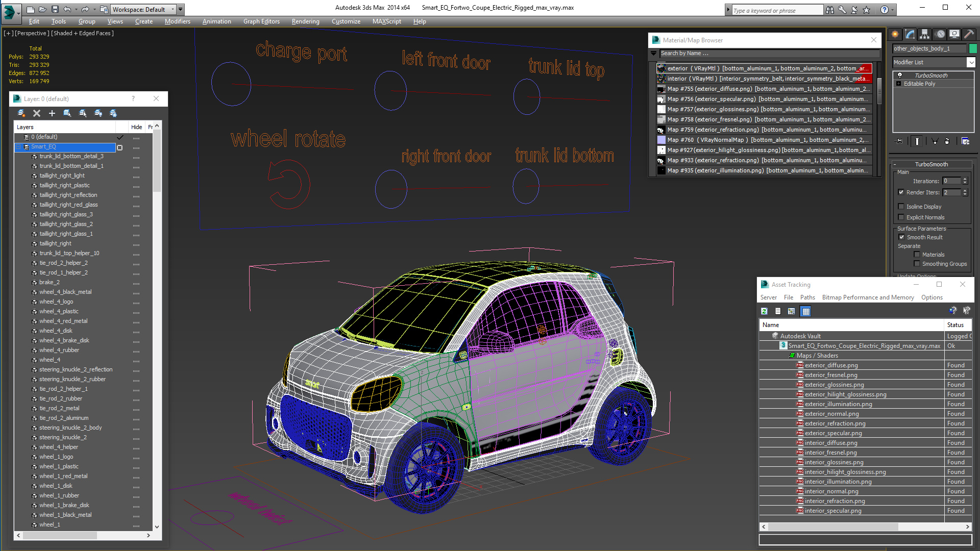The image size is (980, 551).
Task: Click Table View icon in Asset Tracking toolbar
Action: coord(806,311)
